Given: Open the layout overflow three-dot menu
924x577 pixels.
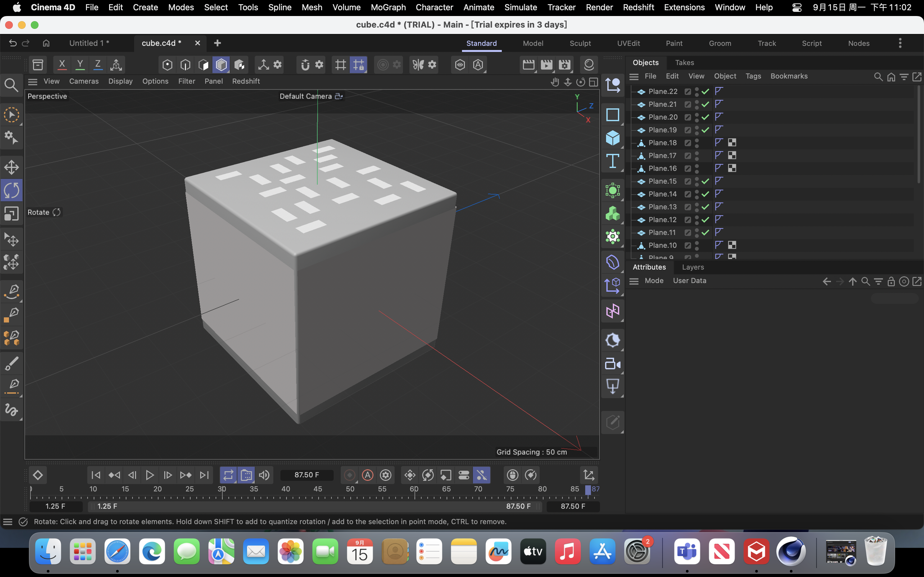Looking at the screenshot, I should pyautogui.click(x=900, y=43).
